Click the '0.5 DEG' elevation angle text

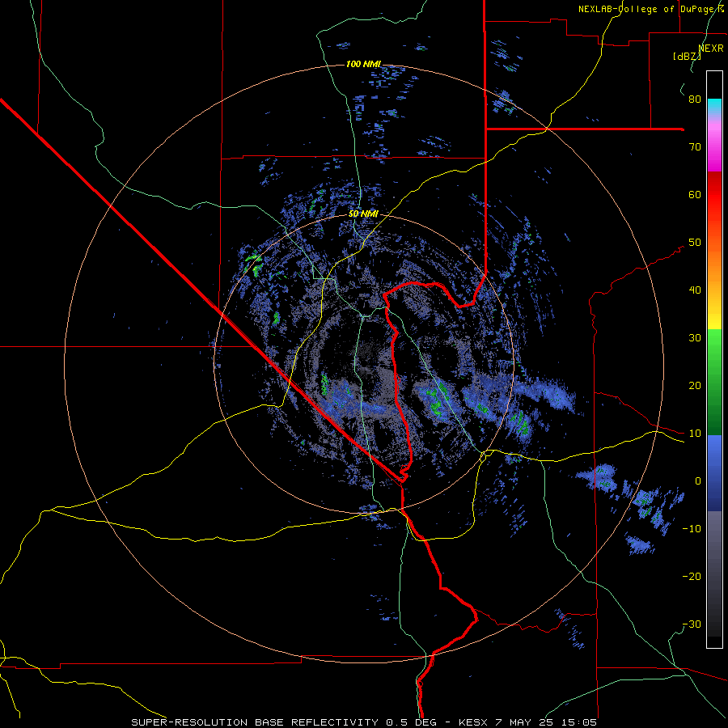411,722
